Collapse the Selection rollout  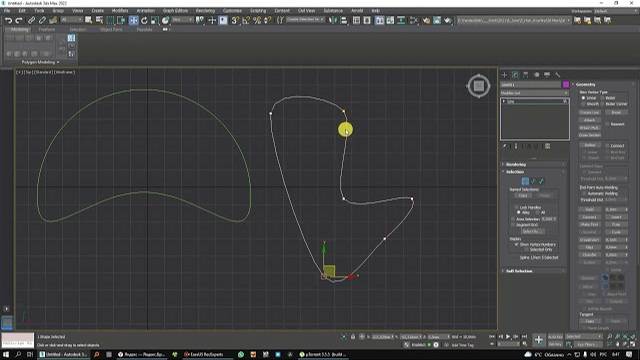pos(534,172)
